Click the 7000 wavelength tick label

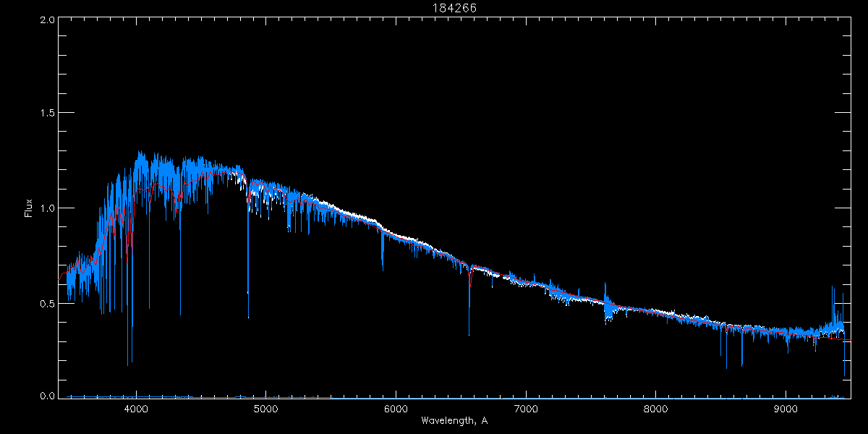526,408
